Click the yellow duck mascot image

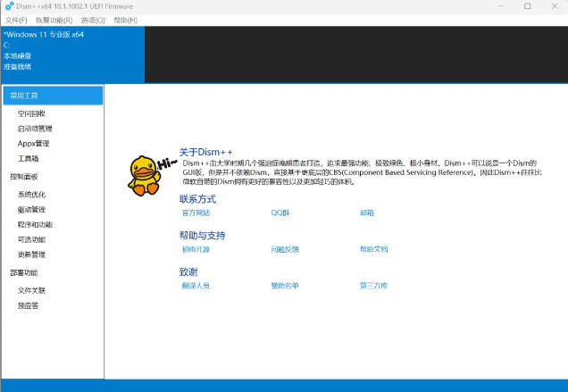coord(145,176)
